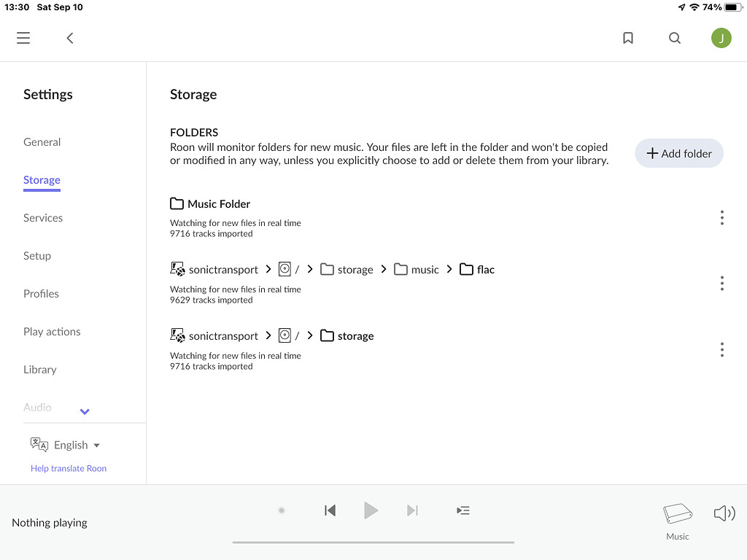Open the Help translate Roon link

(68, 467)
